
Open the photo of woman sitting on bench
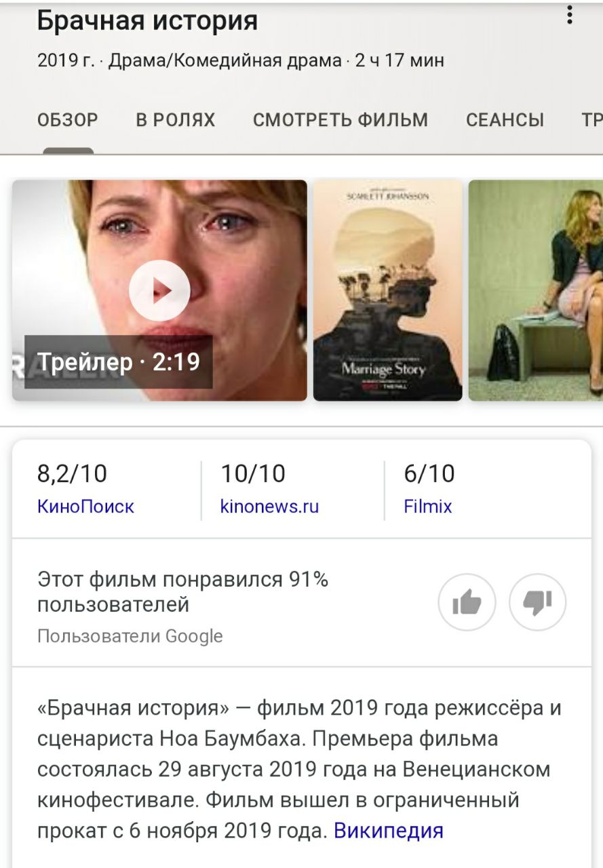point(536,290)
